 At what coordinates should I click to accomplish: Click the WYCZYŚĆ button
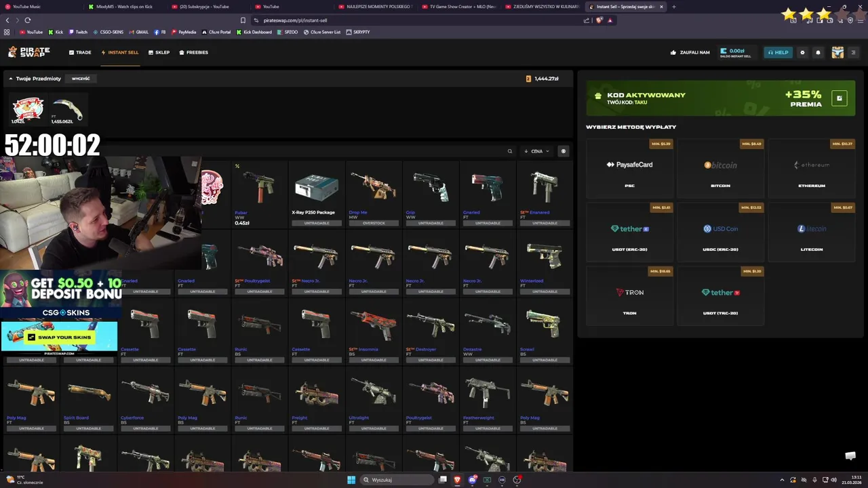click(81, 79)
